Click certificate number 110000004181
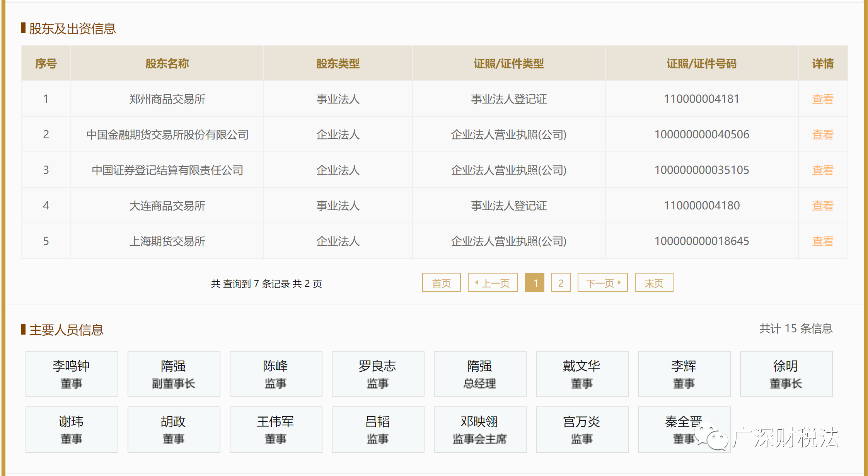Screen dimensions: 868x476 [x=701, y=99]
